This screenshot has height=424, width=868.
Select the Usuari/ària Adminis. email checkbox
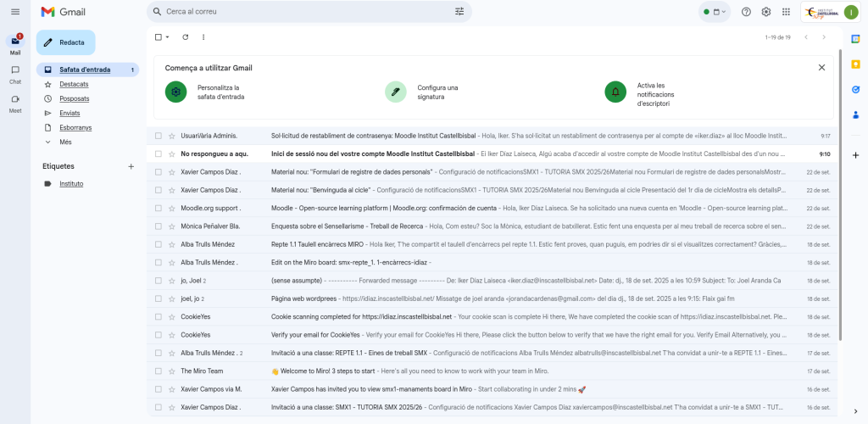pos(158,136)
